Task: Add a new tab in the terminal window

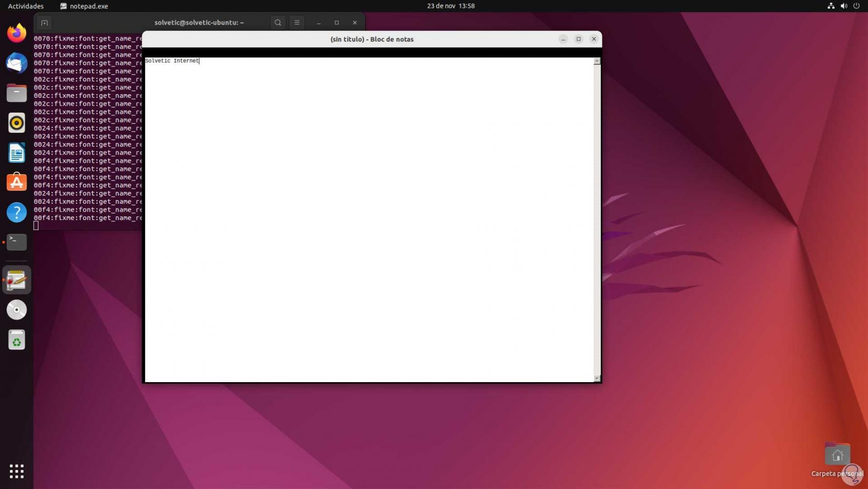Action: pyautogui.click(x=45, y=23)
